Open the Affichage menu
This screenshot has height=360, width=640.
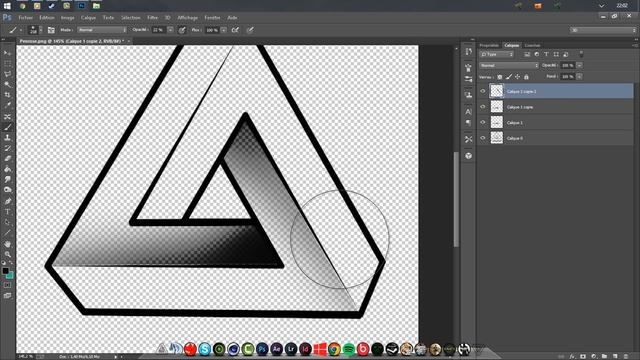point(187,18)
